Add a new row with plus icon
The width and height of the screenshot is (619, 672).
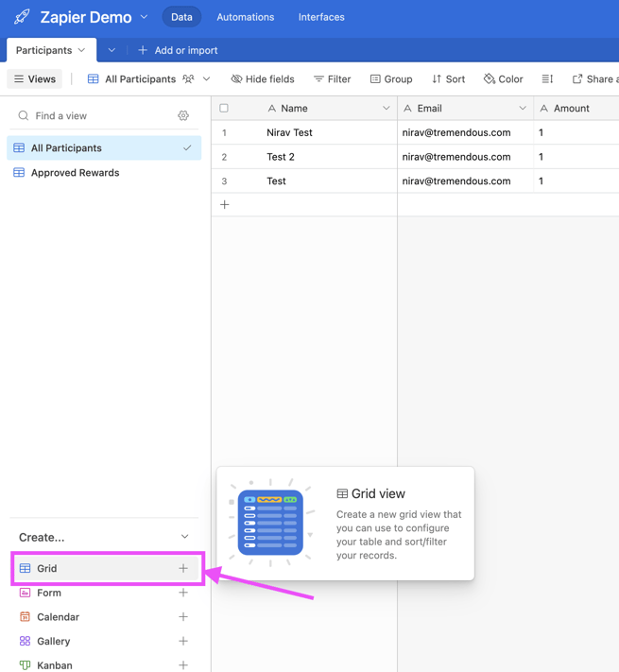click(x=225, y=204)
